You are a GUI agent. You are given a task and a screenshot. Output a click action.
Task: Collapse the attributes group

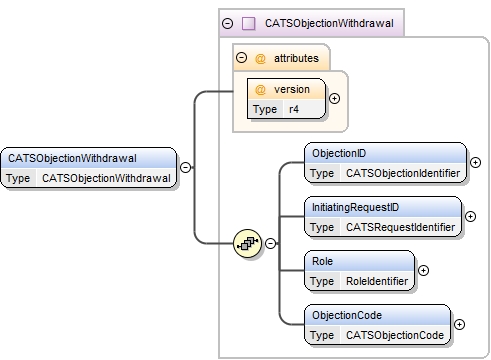click(241, 58)
